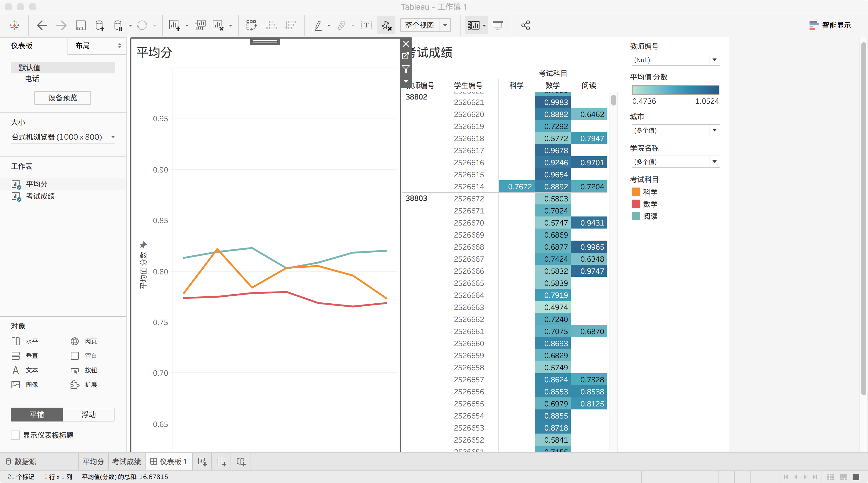Screen dimensions: 868x483
Task: Click the New dashboard tab icon
Action: click(x=222, y=461)
